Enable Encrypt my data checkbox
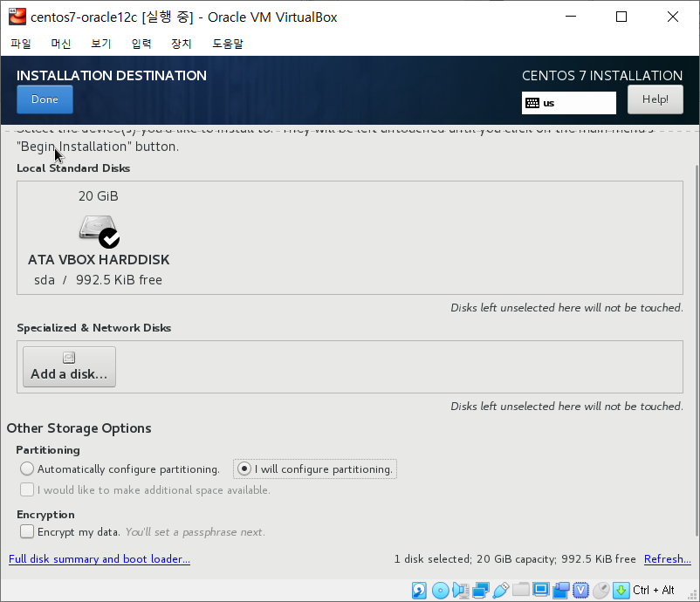 click(27, 531)
